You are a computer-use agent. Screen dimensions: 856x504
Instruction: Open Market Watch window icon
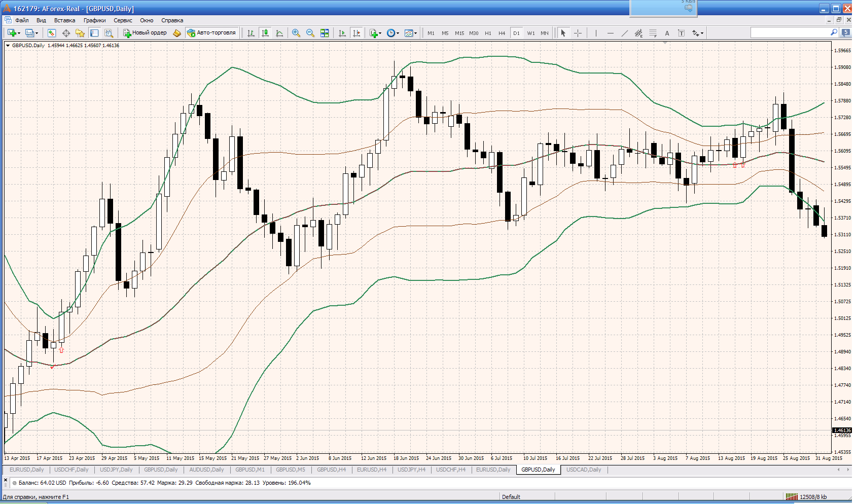click(x=52, y=33)
